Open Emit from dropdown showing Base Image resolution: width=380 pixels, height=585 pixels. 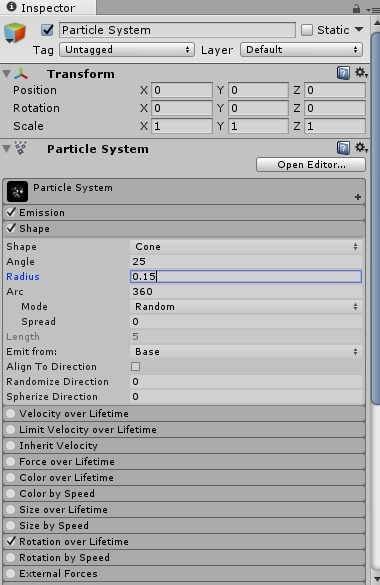[x=246, y=351]
